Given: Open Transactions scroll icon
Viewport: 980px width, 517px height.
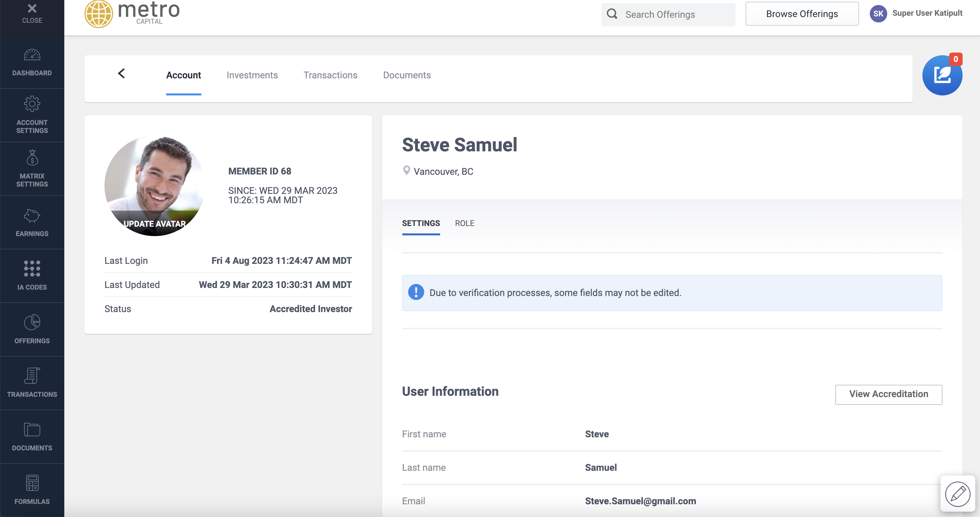Looking at the screenshot, I should pos(32,375).
